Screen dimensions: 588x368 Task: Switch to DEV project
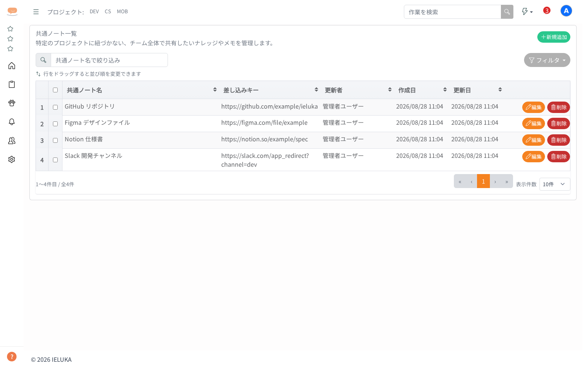[94, 12]
